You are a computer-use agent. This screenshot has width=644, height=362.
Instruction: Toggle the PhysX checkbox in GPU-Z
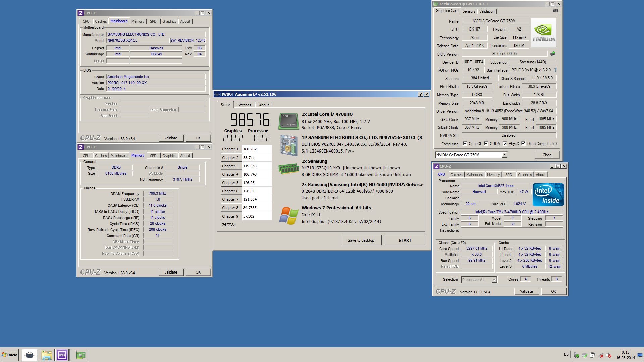click(x=505, y=144)
